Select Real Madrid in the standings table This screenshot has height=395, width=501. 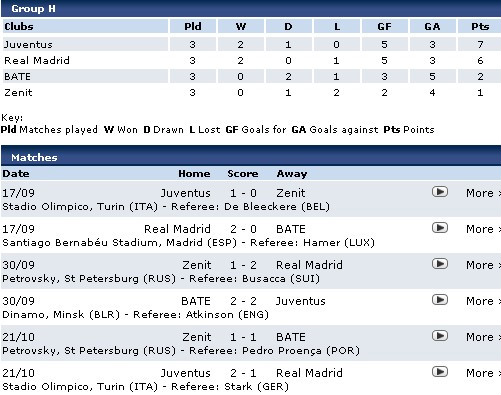37,61
